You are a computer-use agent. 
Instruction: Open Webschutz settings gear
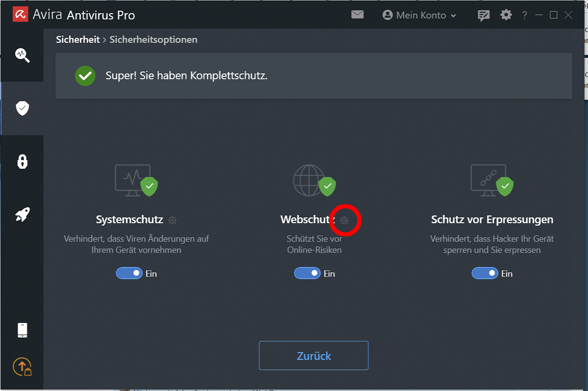tap(344, 220)
